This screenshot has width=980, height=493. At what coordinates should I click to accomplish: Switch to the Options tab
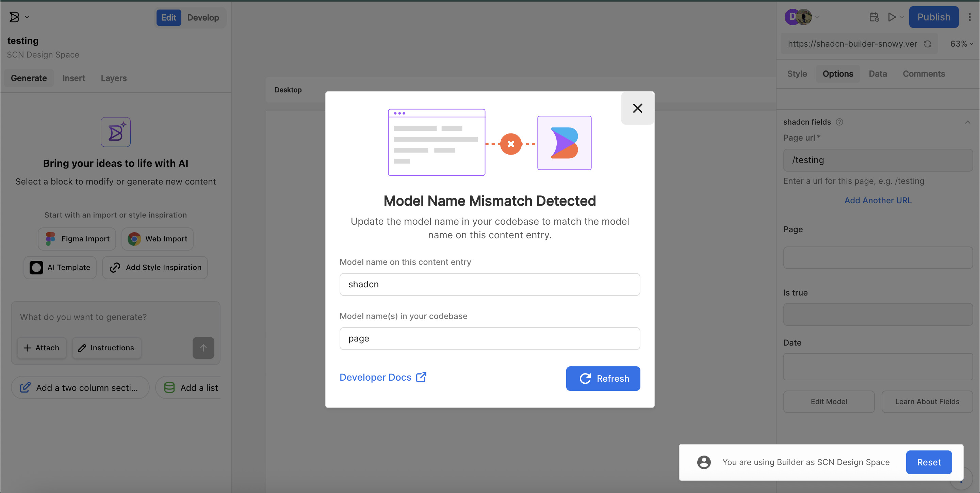[x=838, y=74]
